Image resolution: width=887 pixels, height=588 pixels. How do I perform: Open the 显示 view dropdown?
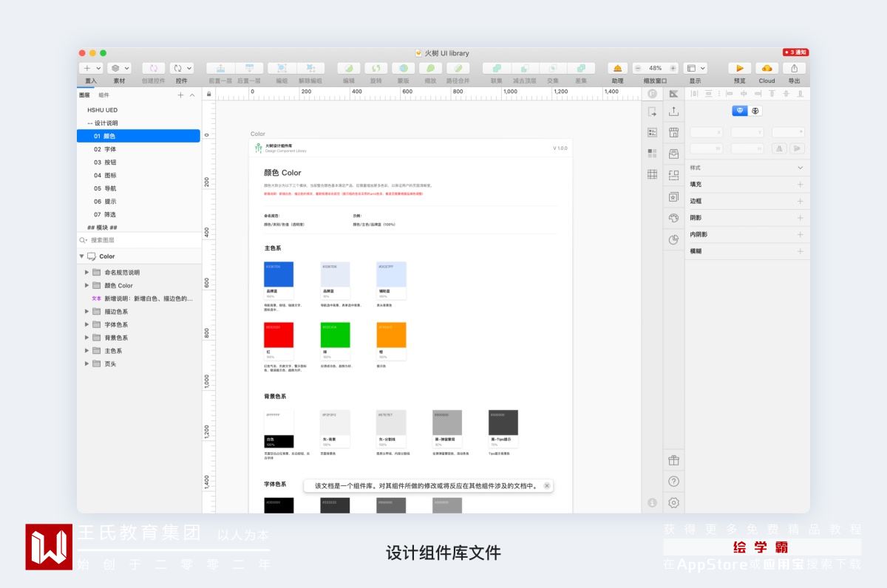pyautogui.click(x=695, y=68)
